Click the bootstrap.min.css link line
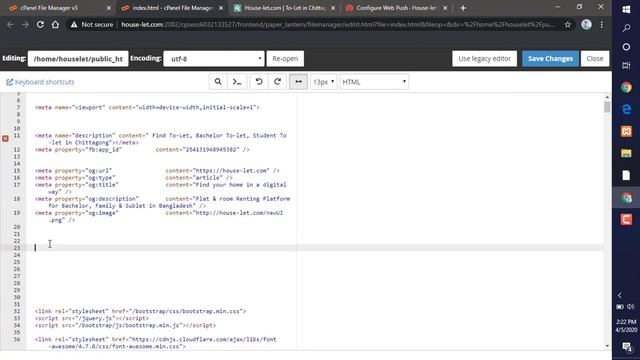This screenshot has width=640, height=360. (x=140, y=311)
